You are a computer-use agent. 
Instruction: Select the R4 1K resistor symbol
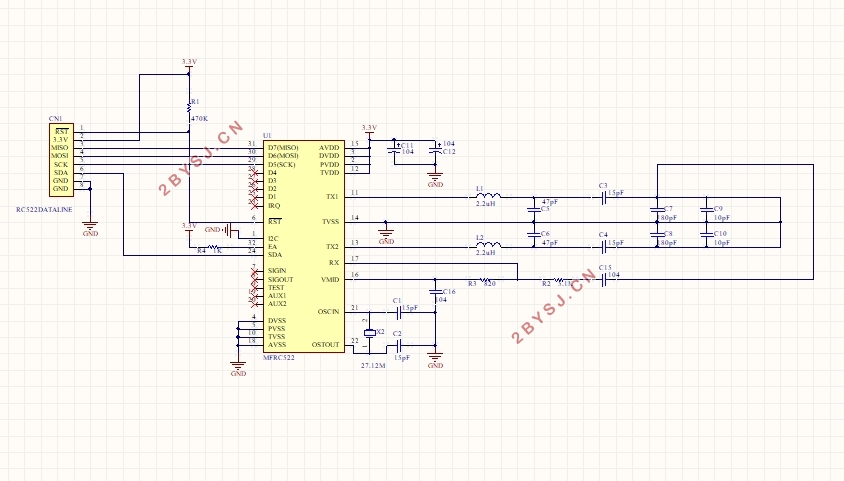[x=213, y=247]
